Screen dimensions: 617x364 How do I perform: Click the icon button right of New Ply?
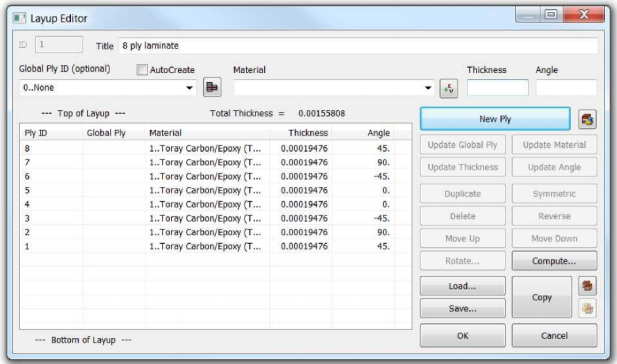point(587,119)
